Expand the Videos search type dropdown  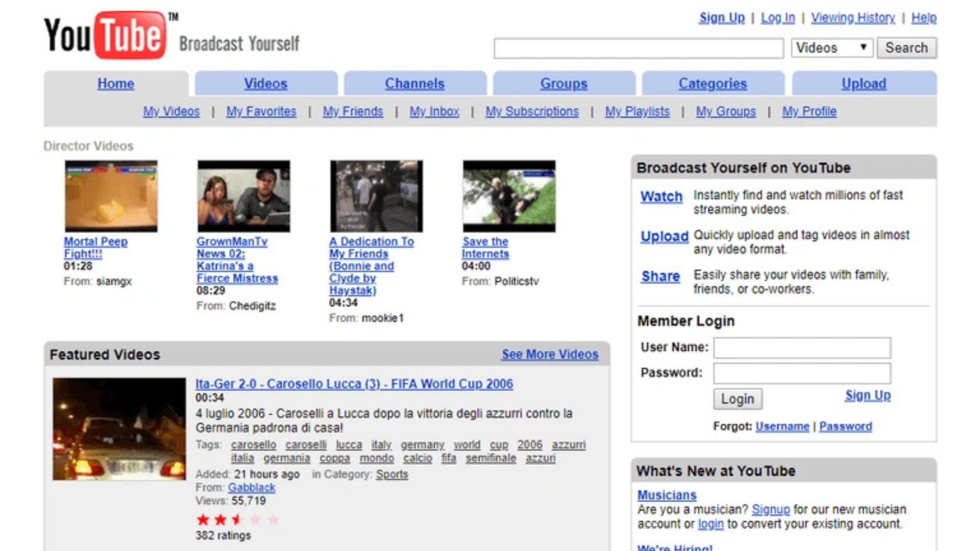pyautogui.click(x=832, y=48)
